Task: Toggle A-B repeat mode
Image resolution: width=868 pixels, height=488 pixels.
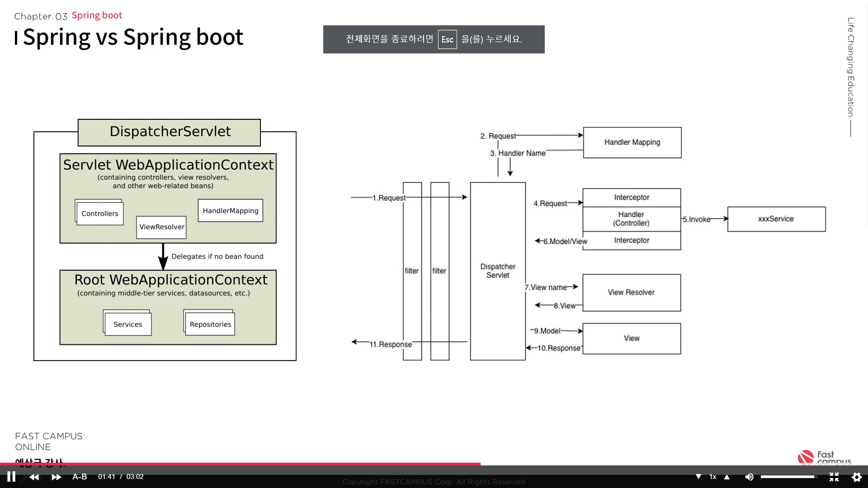Action: click(80, 477)
